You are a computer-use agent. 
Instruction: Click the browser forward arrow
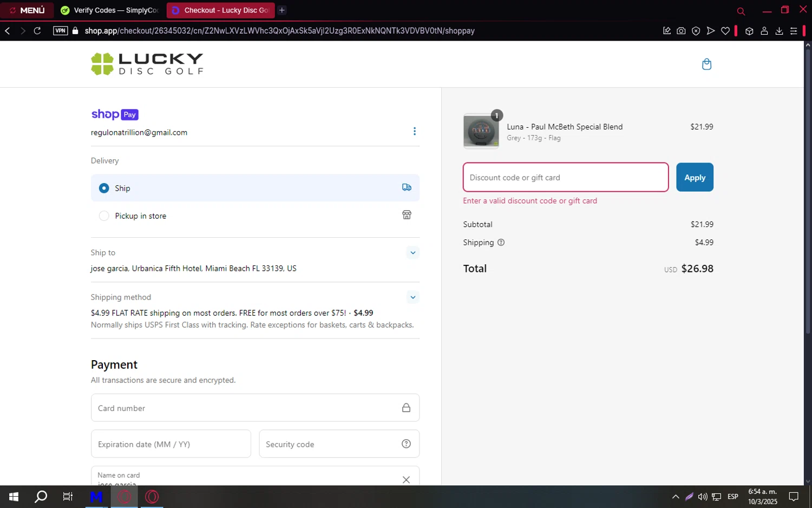click(23, 31)
